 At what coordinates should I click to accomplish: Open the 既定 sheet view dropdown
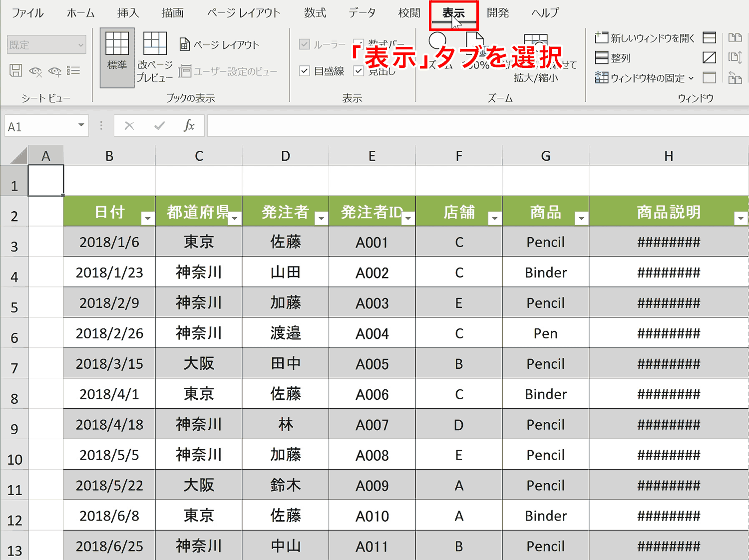click(47, 45)
